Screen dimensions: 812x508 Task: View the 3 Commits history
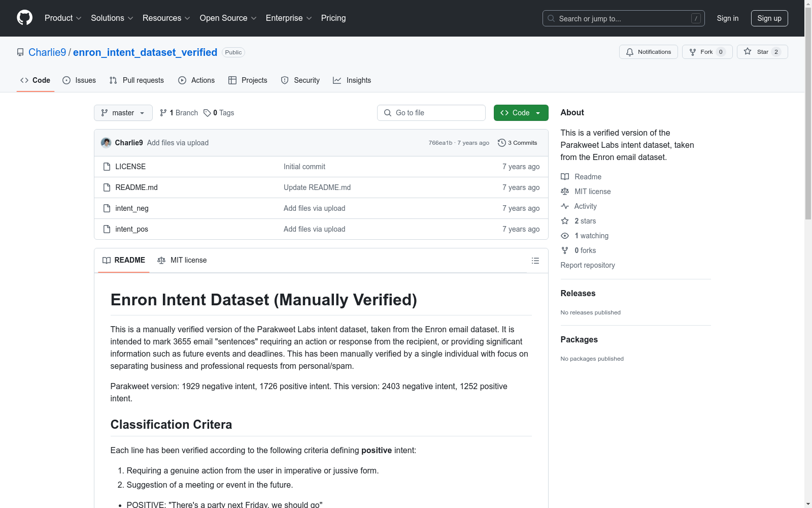(518, 143)
